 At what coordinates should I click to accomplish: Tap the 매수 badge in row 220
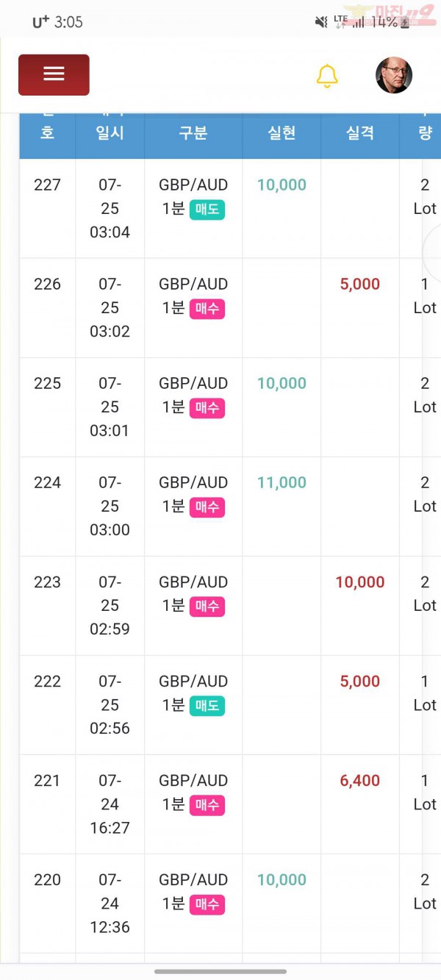pos(207,904)
